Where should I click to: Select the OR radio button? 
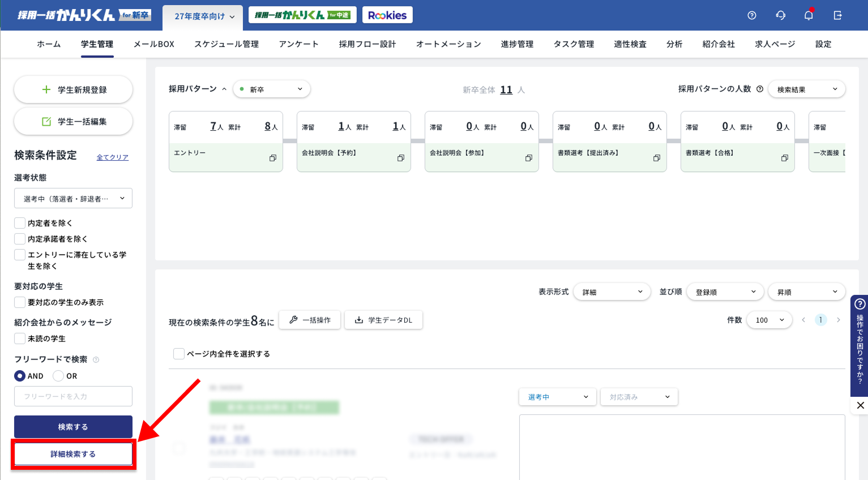58,376
